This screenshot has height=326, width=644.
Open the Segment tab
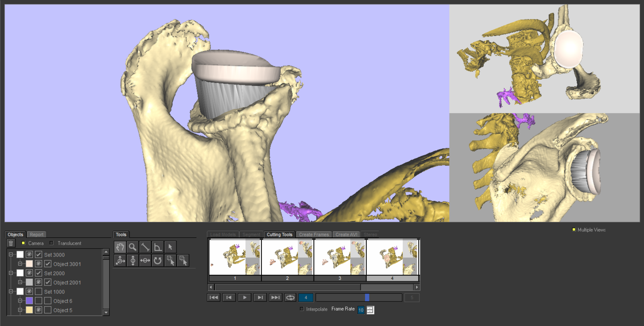[x=251, y=235]
